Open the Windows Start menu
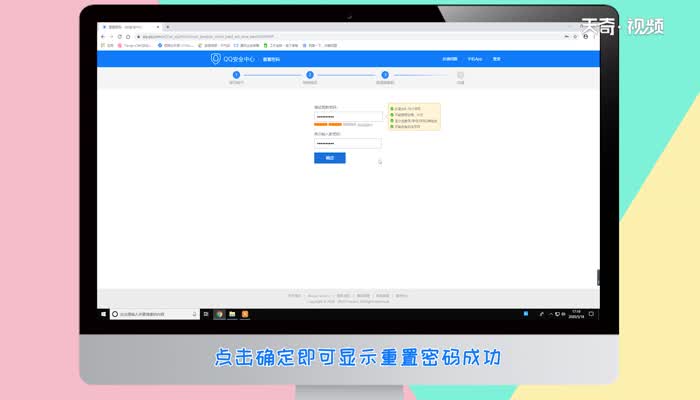This screenshot has width=700, height=400. pos(104,314)
